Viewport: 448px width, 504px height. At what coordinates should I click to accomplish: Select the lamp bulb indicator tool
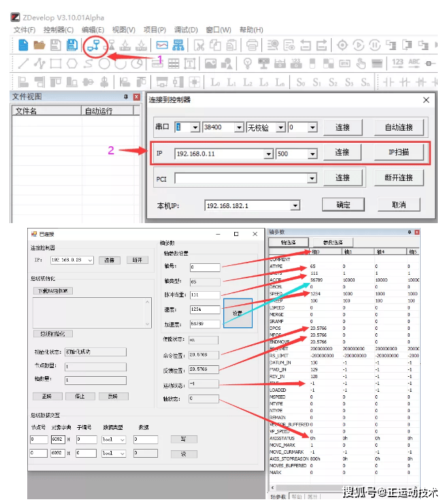click(x=248, y=63)
